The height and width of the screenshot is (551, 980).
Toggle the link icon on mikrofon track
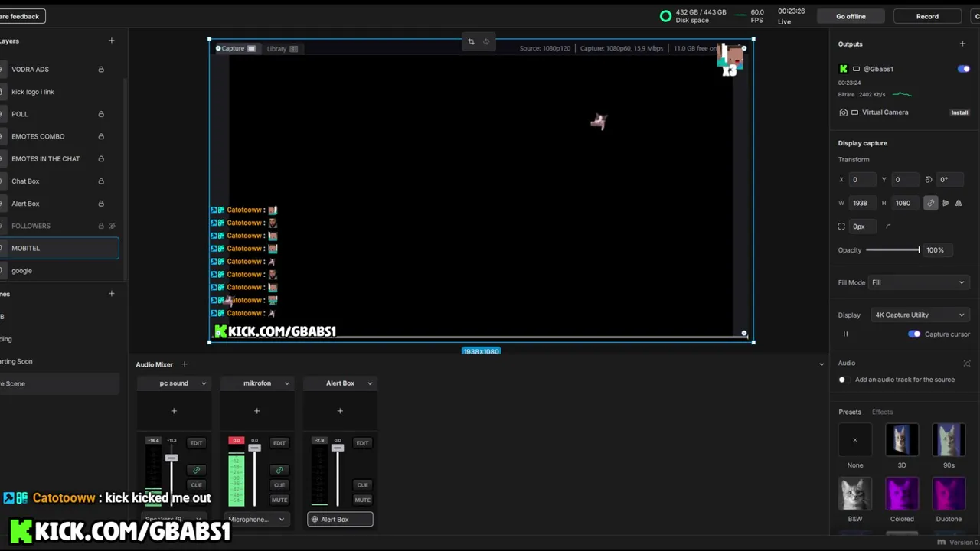(279, 470)
